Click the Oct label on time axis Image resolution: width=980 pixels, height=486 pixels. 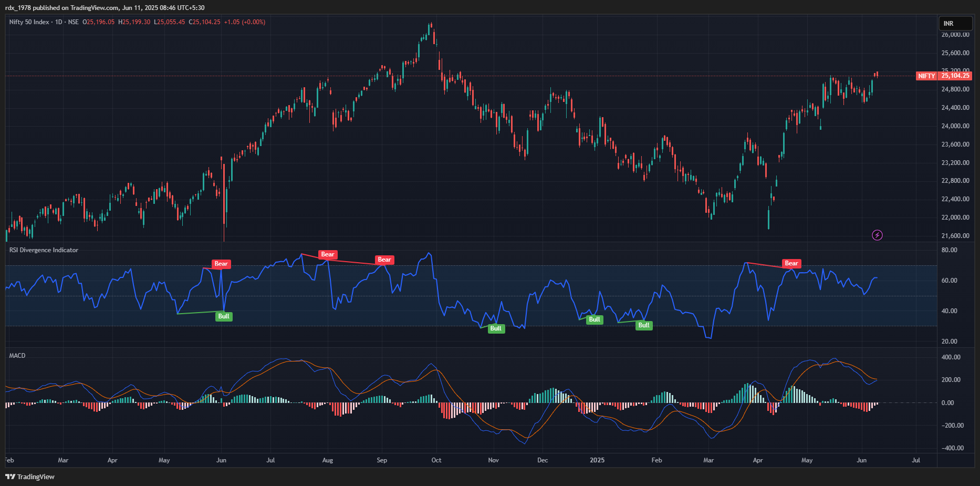pyautogui.click(x=436, y=460)
